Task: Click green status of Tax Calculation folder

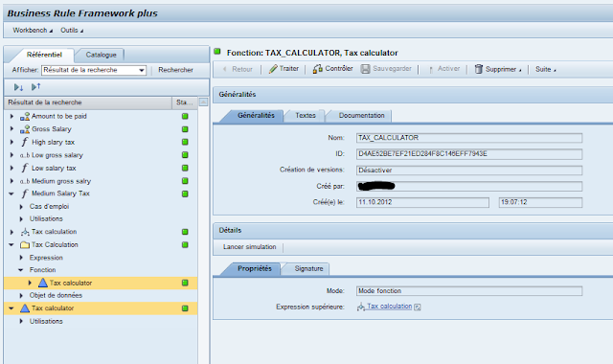Action: click(185, 245)
